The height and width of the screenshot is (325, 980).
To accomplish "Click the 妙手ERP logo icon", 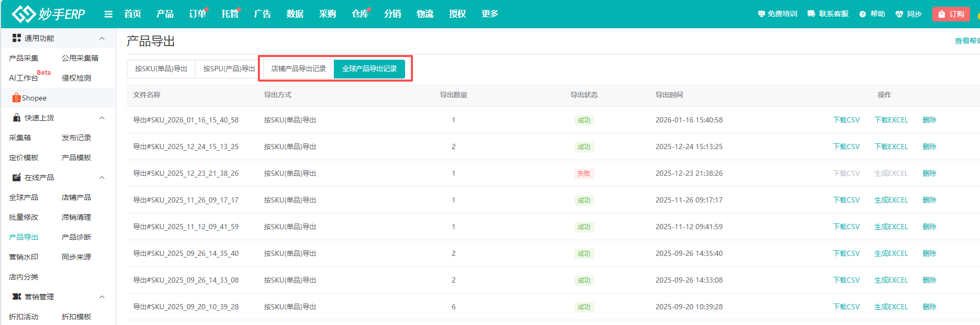I will 23,14.
